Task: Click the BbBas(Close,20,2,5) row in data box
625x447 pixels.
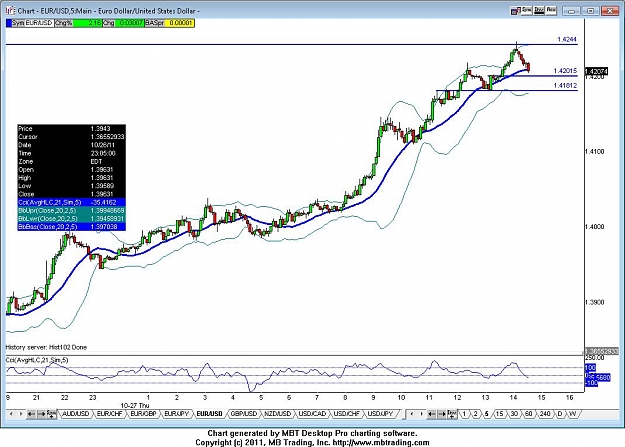Action: click(x=71, y=226)
